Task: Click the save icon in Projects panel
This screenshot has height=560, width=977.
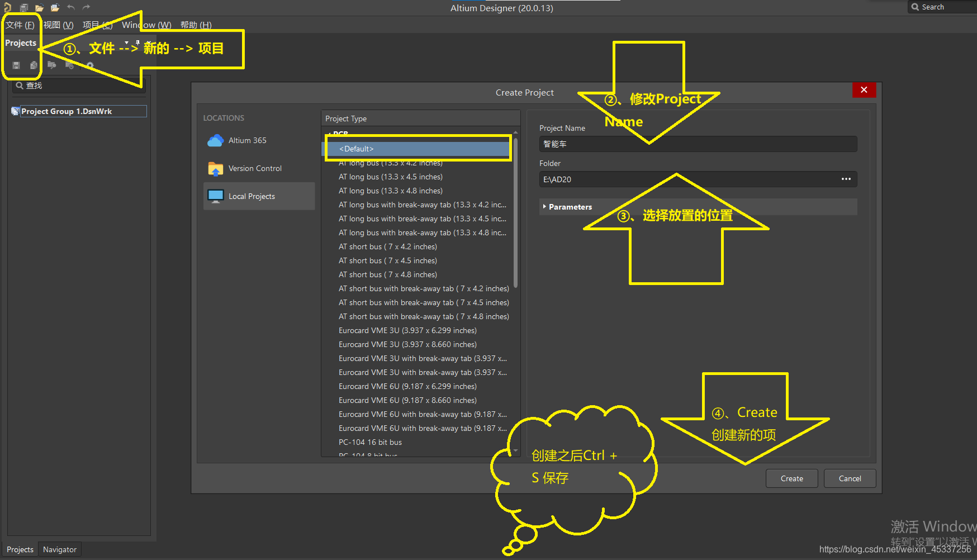Action: 16,65
